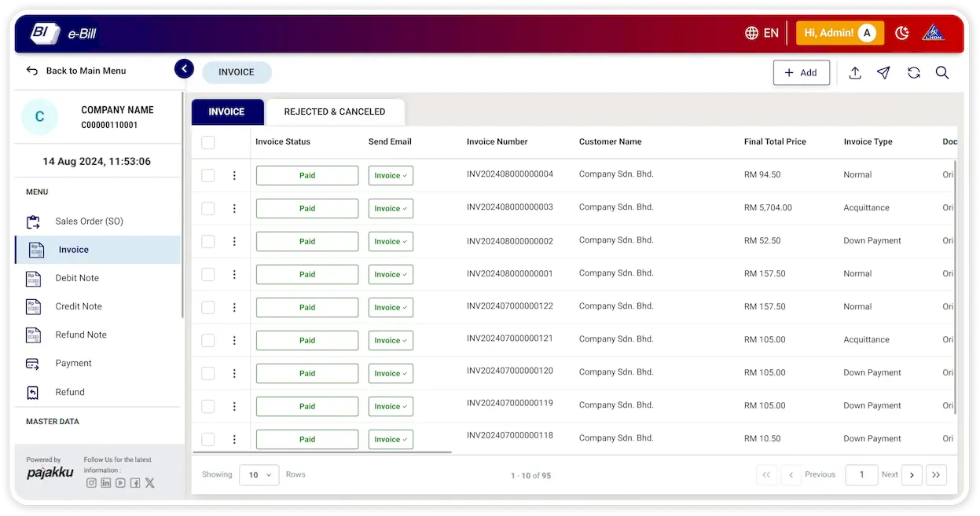Toggle dark mode moon icon
This screenshot has width=980, height=516.
[x=902, y=33]
